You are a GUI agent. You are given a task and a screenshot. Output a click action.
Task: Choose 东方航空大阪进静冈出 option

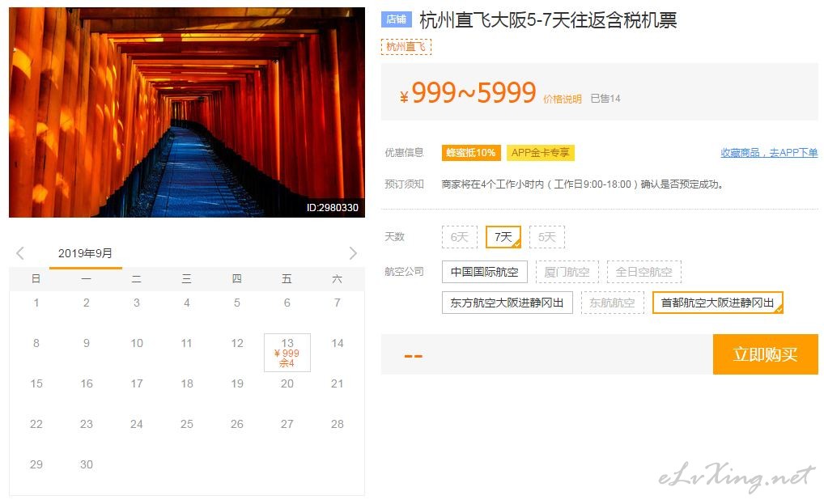[x=508, y=303]
